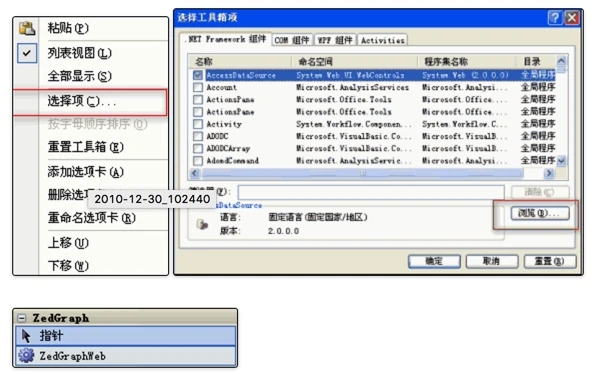Viewport: 591px width, 373px height.
Task: Click the horizontal scroll right arrow
Action: (x=549, y=173)
